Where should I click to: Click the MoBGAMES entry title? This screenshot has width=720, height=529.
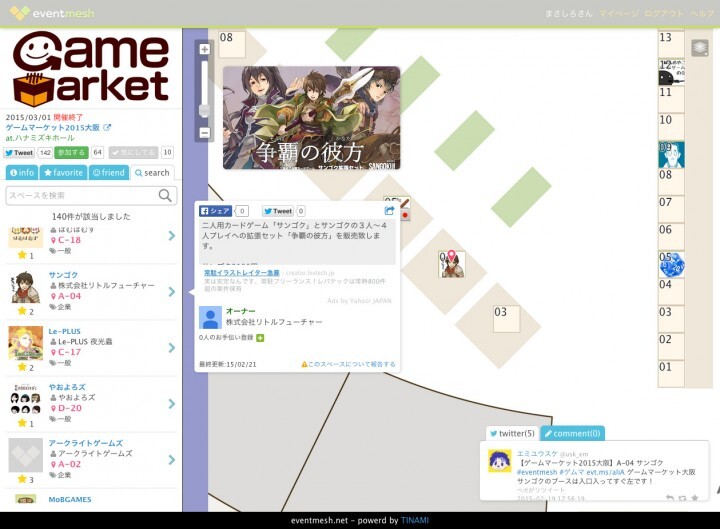click(70, 499)
